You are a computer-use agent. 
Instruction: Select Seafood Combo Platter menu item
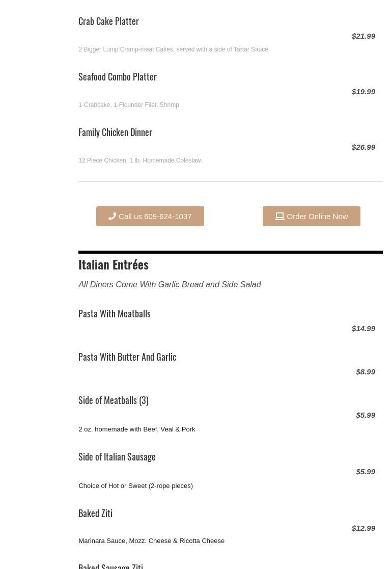tap(118, 77)
